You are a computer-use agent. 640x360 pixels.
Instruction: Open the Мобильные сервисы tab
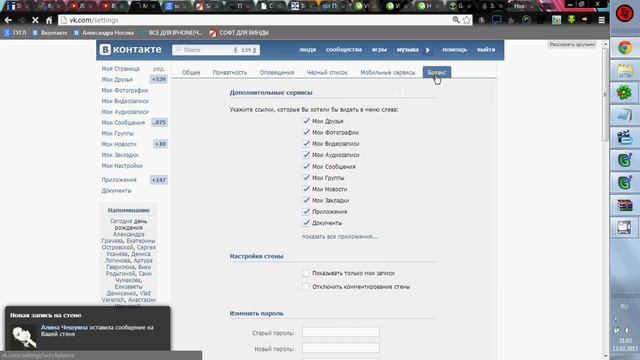388,72
